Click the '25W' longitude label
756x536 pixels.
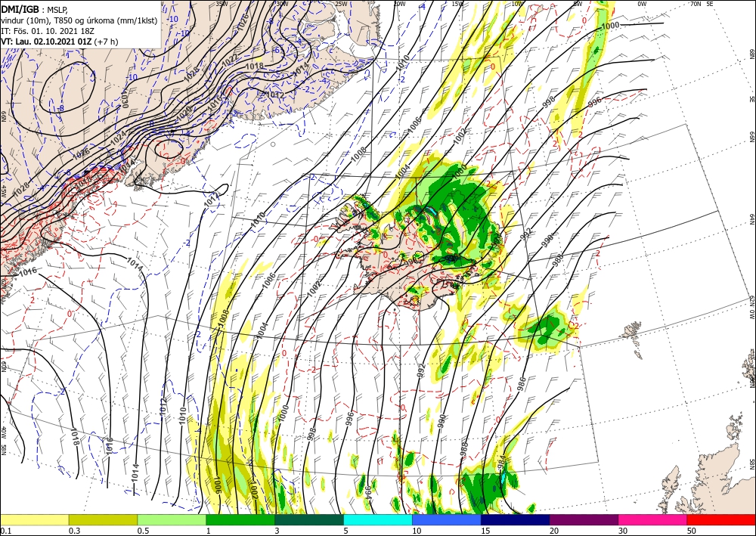[340, 3]
